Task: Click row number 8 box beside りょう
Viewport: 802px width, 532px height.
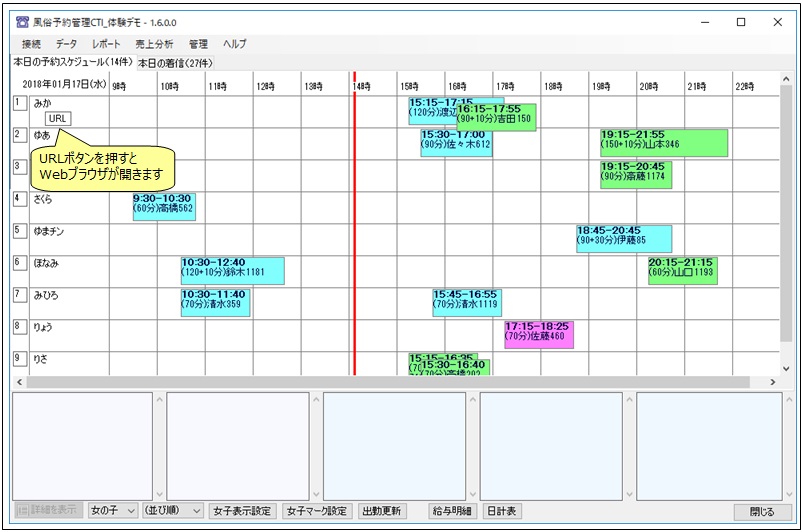Action: [x=20, y=326]
